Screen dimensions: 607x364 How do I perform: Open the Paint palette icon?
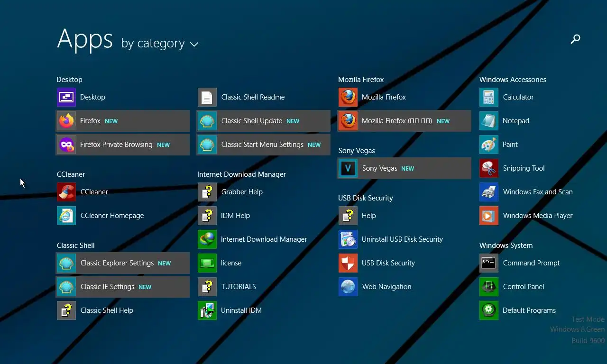pyautogui.click(x=489, y=145)
